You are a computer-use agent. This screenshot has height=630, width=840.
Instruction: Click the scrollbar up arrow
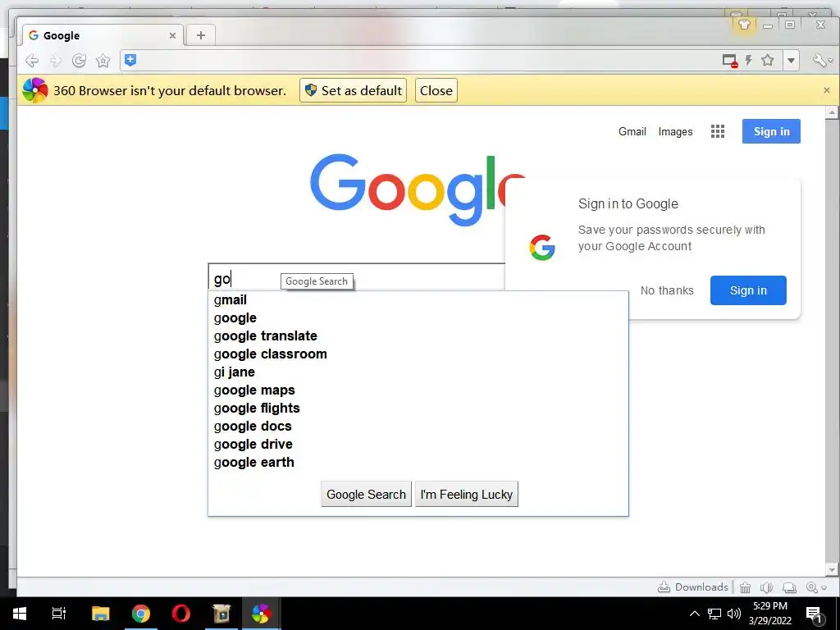[x=832, y=112]
